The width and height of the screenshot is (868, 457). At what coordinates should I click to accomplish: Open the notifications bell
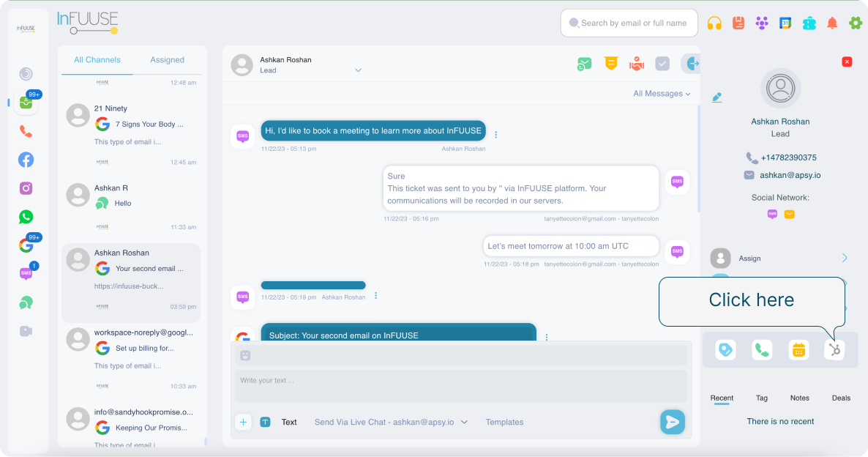click(832, 23)
